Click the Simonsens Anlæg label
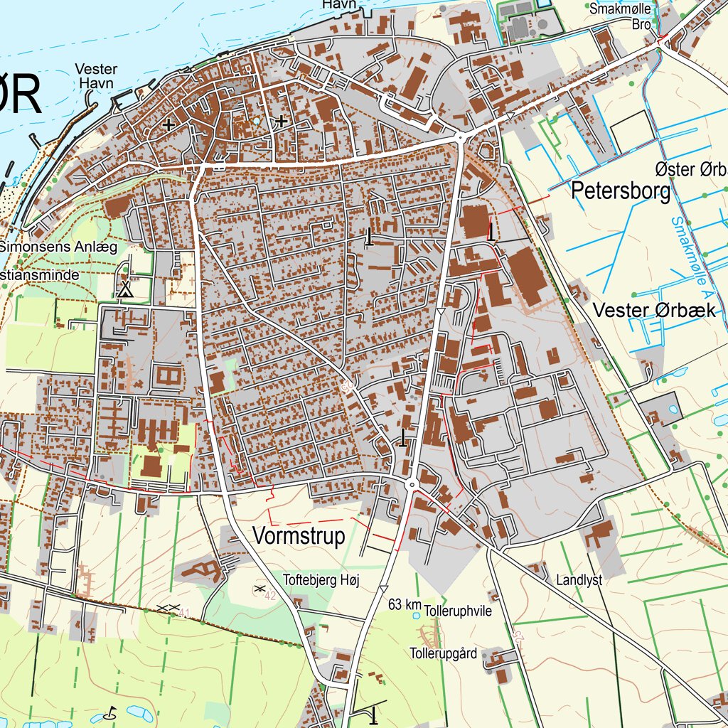This screenshot has width=728, height=728. (58, 247)
